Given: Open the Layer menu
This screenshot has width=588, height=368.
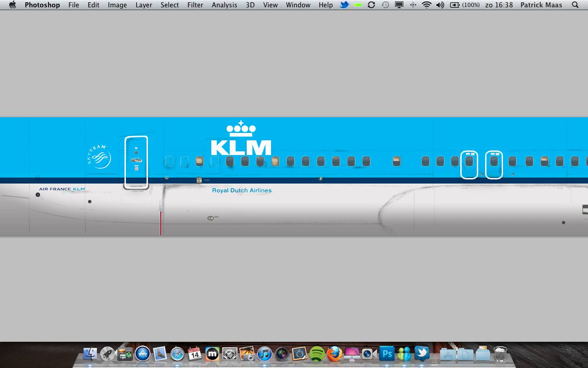Looking at the screenshot, I should [144, 5].
